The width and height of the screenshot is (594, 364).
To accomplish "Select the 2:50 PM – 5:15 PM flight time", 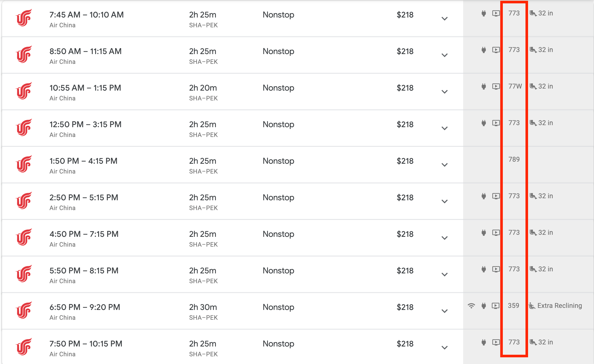I will [84, 198].
